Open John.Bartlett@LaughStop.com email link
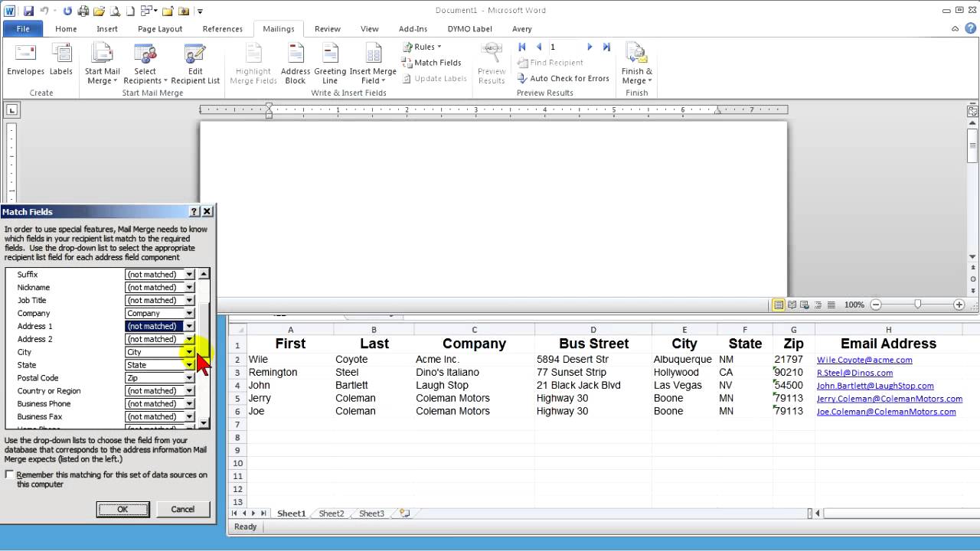980x551 pixels. coord(875,386)
